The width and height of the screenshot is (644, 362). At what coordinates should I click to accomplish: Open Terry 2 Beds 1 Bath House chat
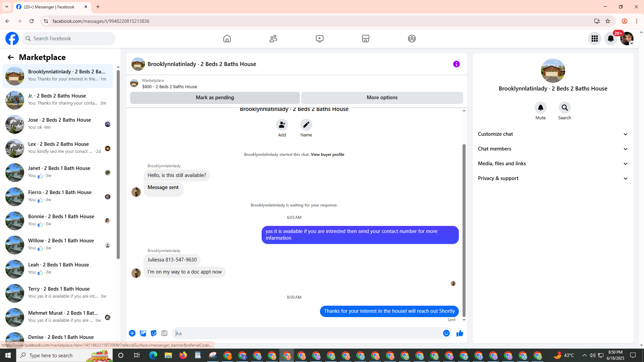tap(58, 293)
